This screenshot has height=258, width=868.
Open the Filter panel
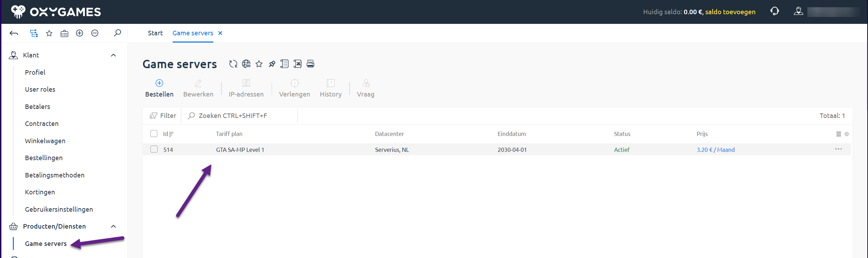pyautogui.click(x=163, y=116)
